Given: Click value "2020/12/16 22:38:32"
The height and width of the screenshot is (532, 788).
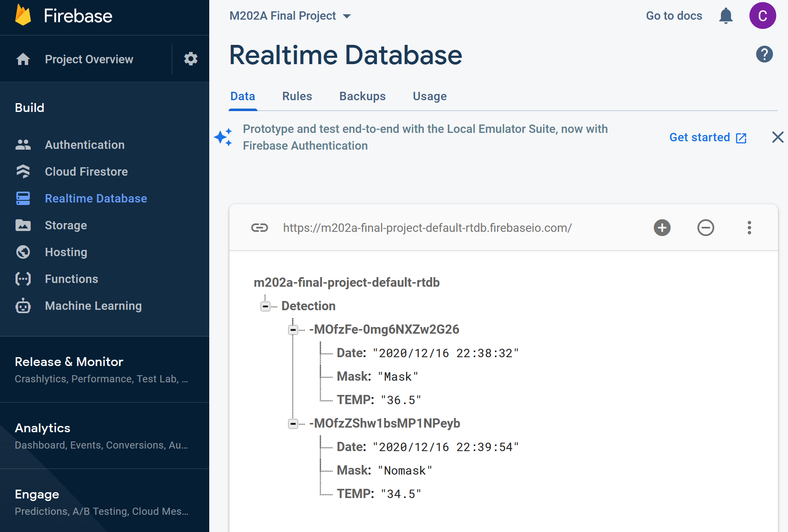Looking at the screenshot, I should tap(446, 353).
